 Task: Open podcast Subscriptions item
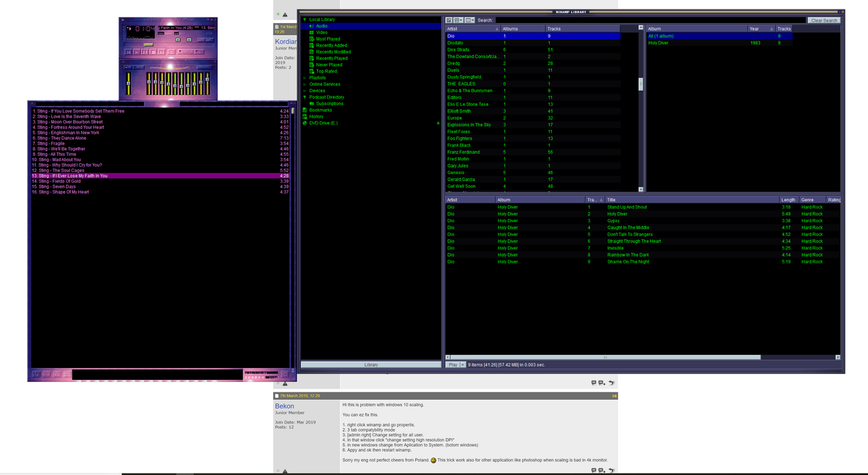tap(330, 104)
